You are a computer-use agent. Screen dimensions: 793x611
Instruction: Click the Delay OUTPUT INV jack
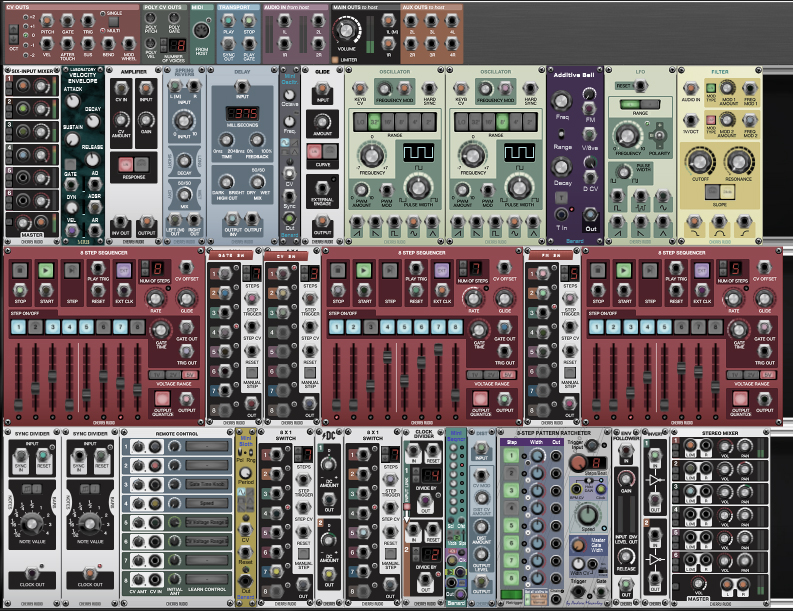(232, 219)
